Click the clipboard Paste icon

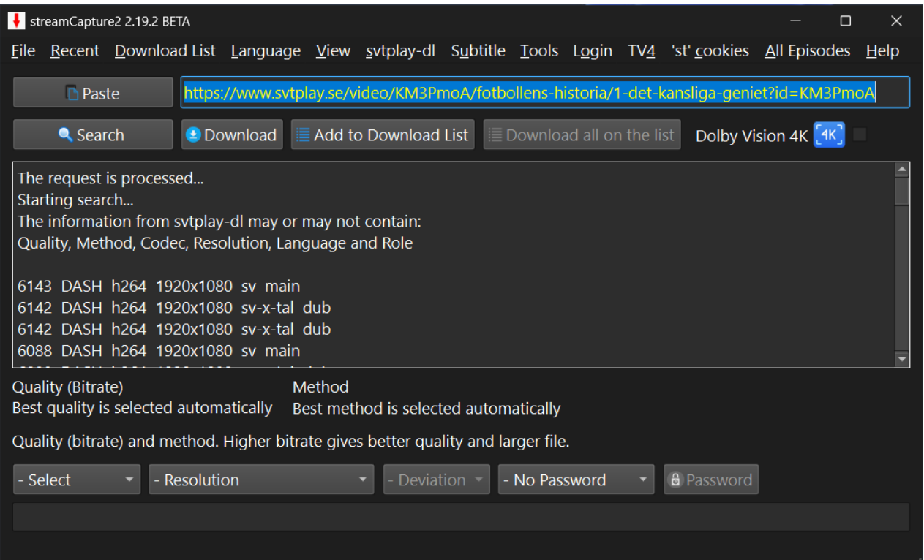click(x=72, y=94)
